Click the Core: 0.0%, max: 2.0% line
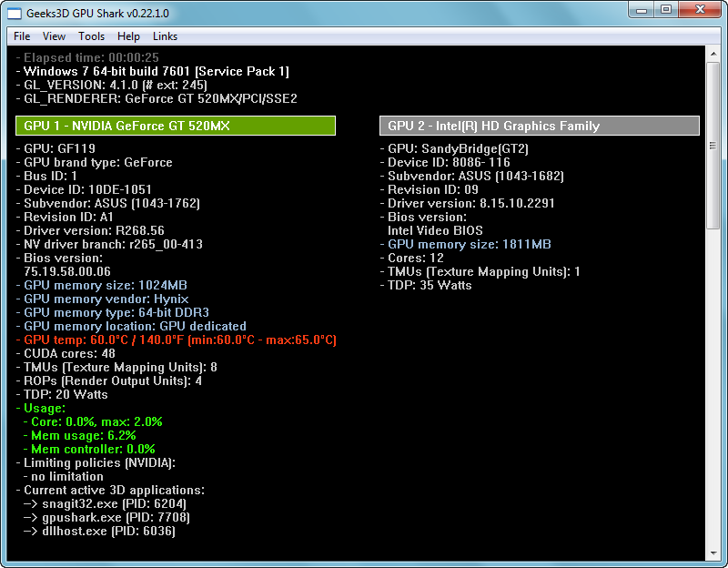 tap(94, 422)
